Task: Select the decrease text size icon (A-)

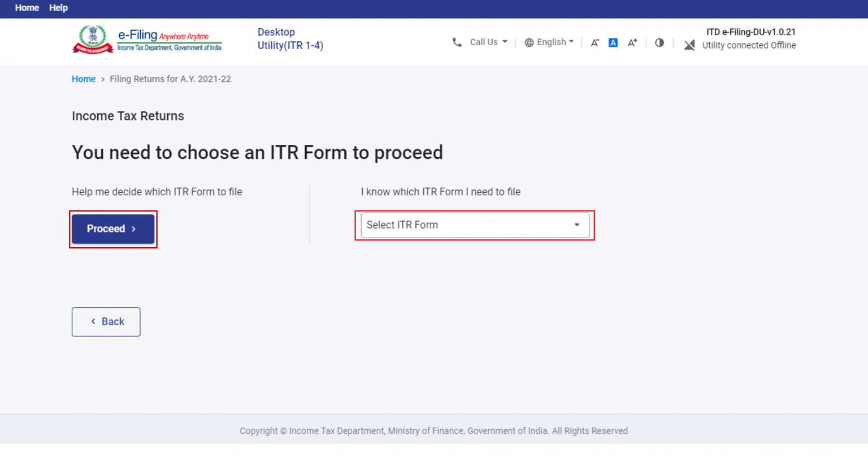Action: click(x=594, y=42)
